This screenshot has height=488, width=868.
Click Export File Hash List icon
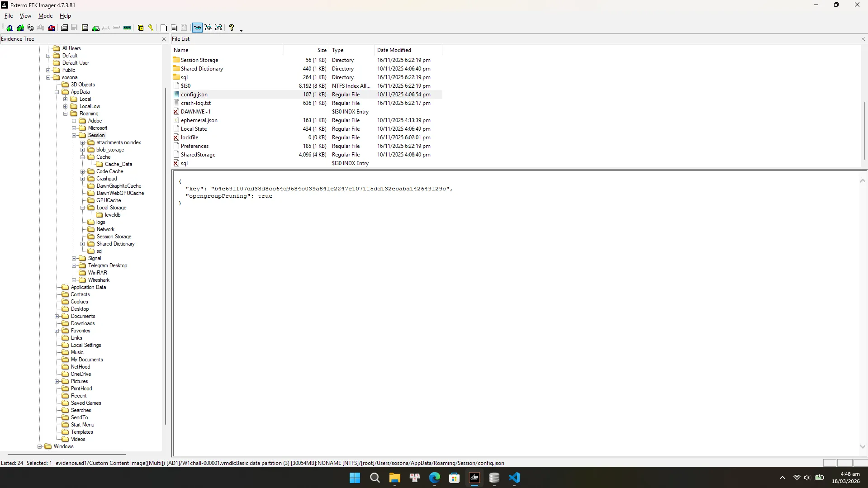(174, 28)
